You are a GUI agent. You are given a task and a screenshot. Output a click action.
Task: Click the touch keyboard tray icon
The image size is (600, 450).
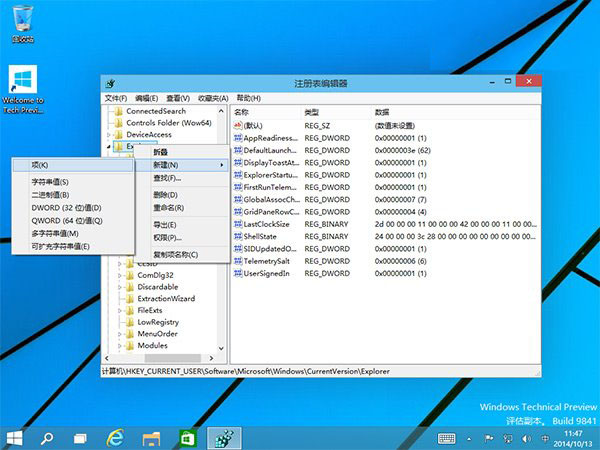(x=447, y=438)
